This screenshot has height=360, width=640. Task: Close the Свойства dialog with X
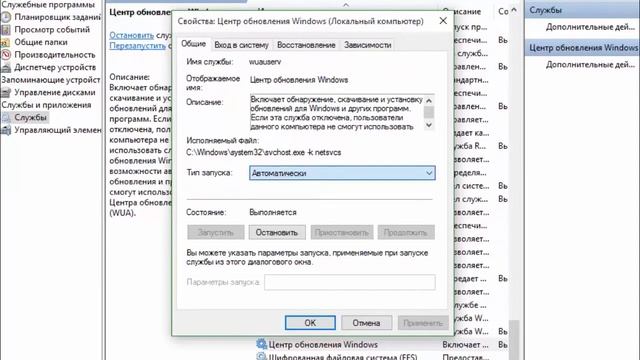(443, 21)
